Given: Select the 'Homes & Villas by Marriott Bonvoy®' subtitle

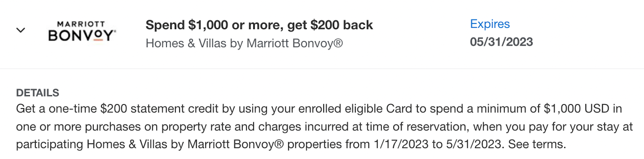Looking at the screenshot, I should coord(244,43).
